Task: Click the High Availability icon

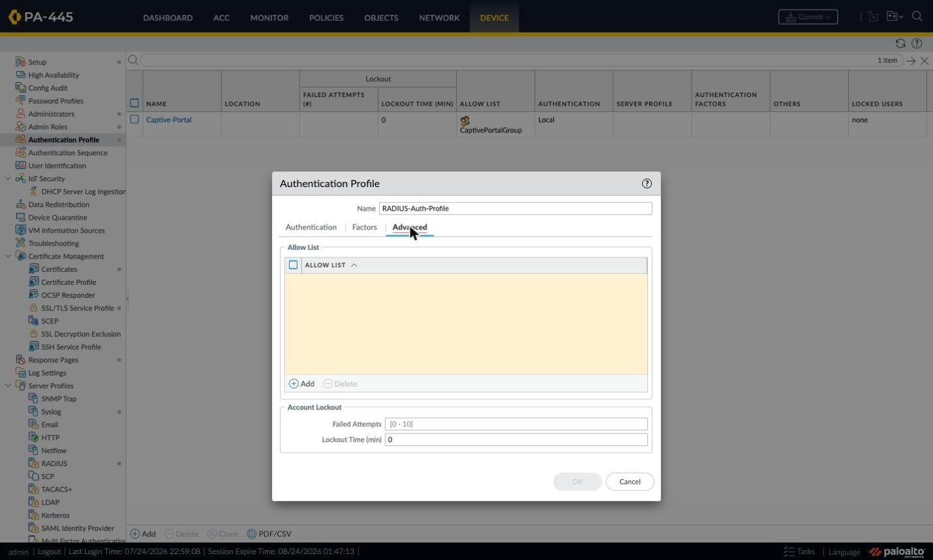Action: pos(20,75)
